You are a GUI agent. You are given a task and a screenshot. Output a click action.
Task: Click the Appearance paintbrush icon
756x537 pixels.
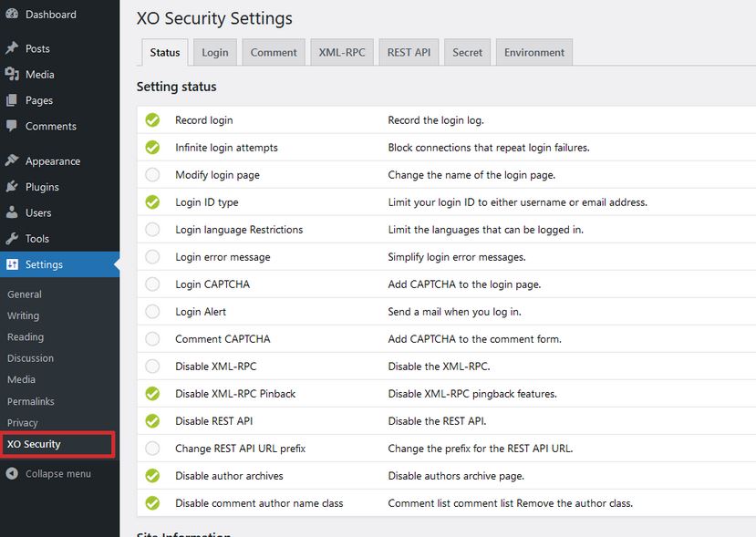point(12,160)
